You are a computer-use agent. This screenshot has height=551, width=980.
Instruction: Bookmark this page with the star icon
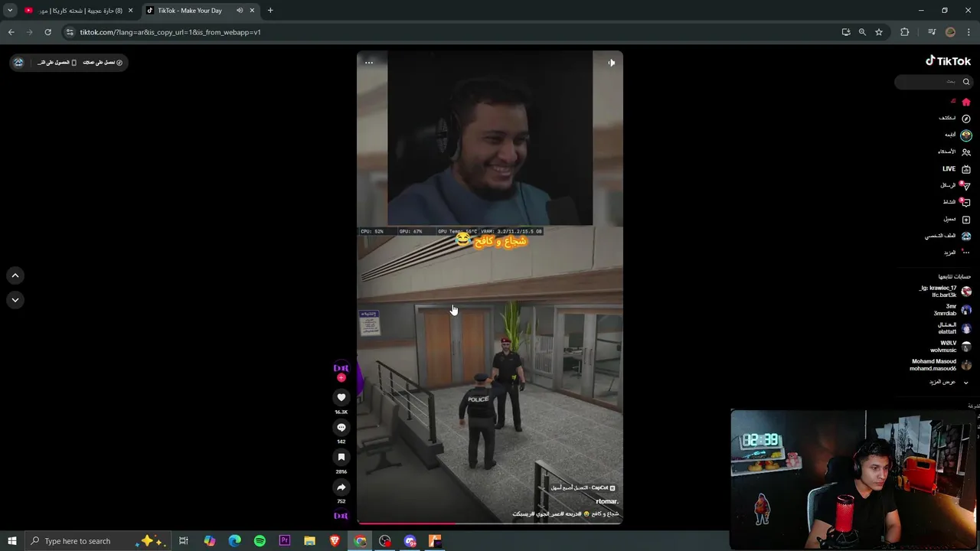coord(879,32)
